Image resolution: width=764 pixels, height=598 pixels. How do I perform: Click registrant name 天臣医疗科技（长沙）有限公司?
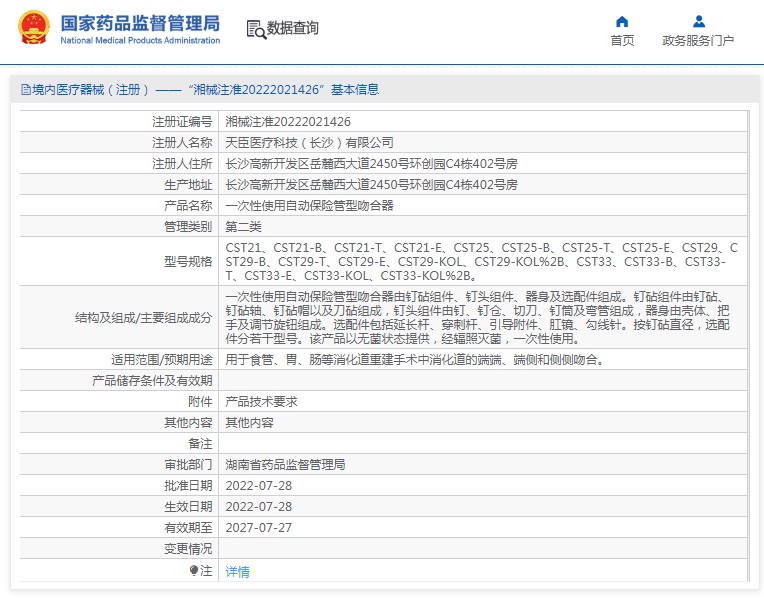[x=309, y=142]
